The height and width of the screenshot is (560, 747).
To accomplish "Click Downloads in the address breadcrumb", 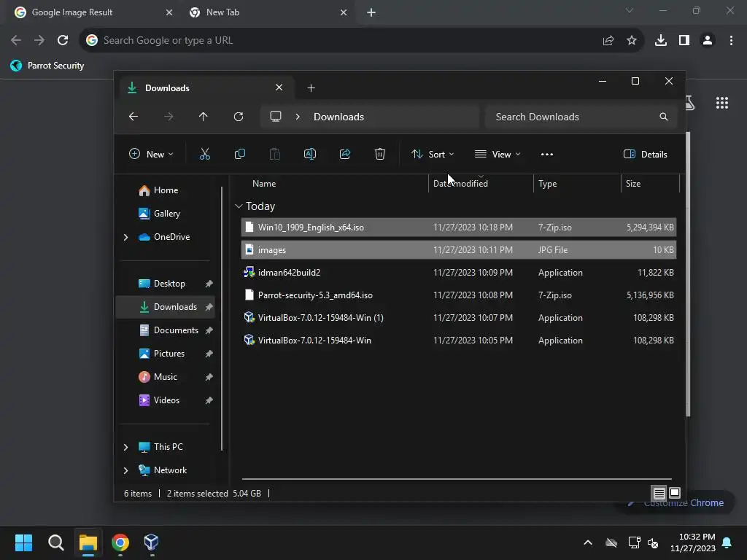I will 338,117.
